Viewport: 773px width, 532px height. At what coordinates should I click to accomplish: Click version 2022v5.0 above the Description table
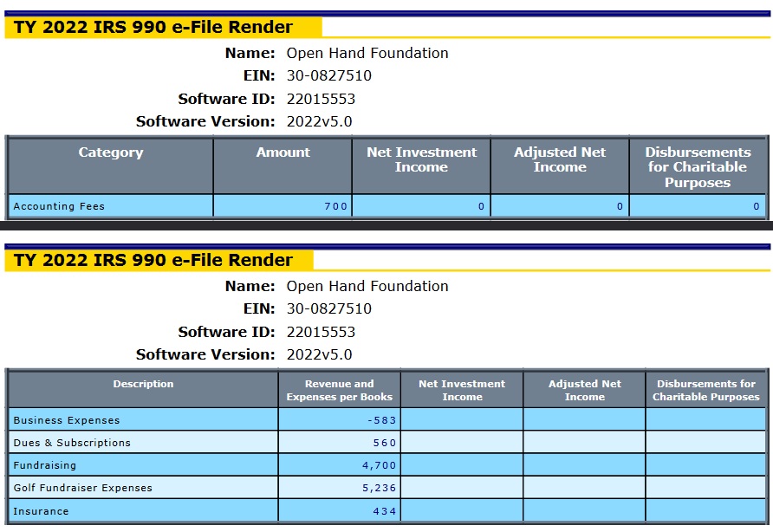tap(320, 354)
